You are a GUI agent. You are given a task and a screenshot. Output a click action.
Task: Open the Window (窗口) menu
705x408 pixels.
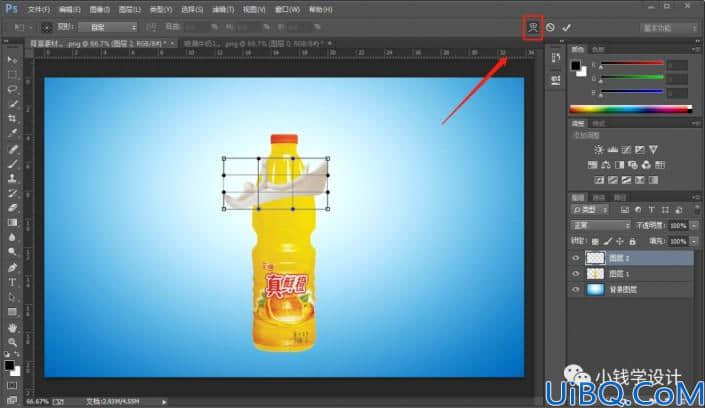point(287,9)
